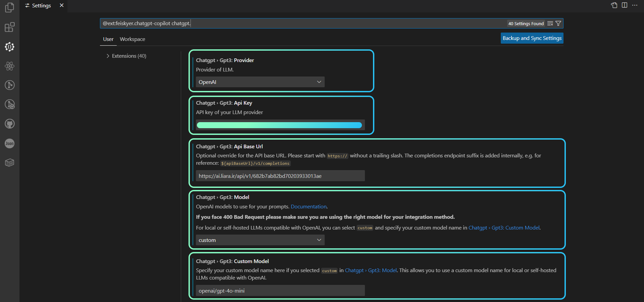Click the Settings tab sliders icon
The height and width of the screenshot is (302, 644).
click(28, 6)
